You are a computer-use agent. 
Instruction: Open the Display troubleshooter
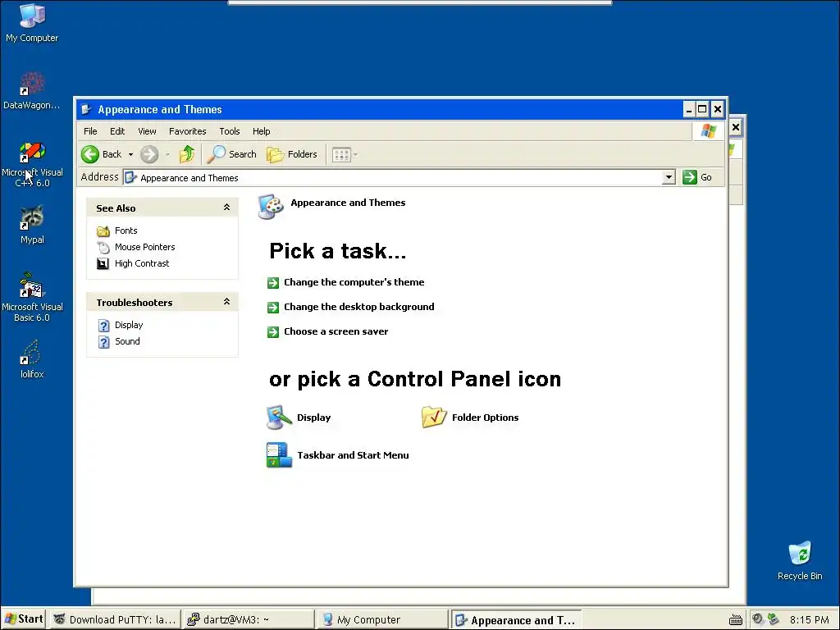(129, 325)
